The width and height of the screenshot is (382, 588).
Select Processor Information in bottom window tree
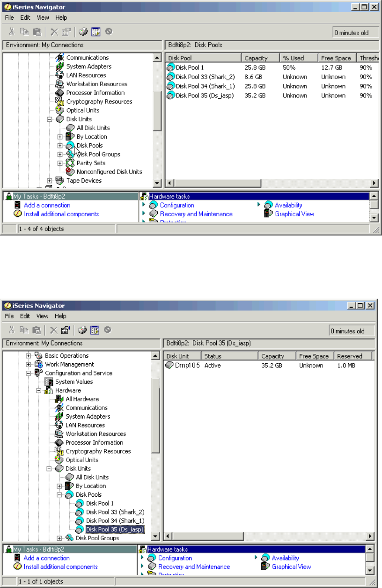[94, 442]
